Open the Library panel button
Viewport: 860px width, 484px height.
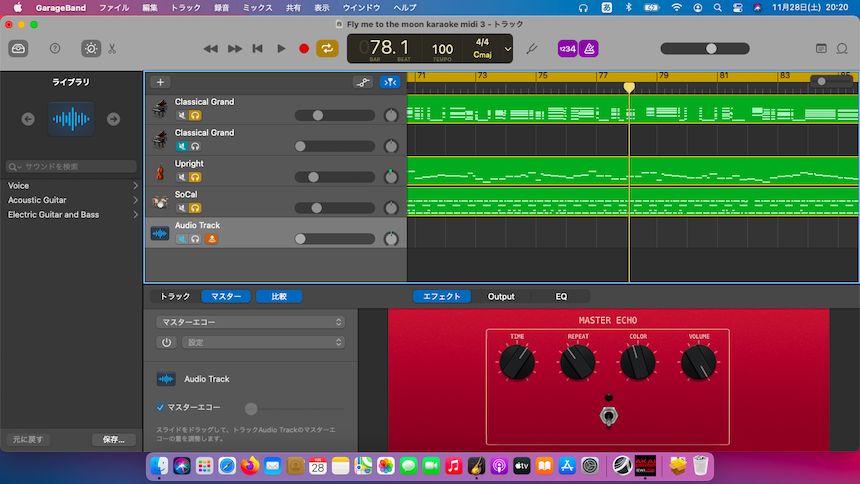pyautogui.click(x=18, y=49)
